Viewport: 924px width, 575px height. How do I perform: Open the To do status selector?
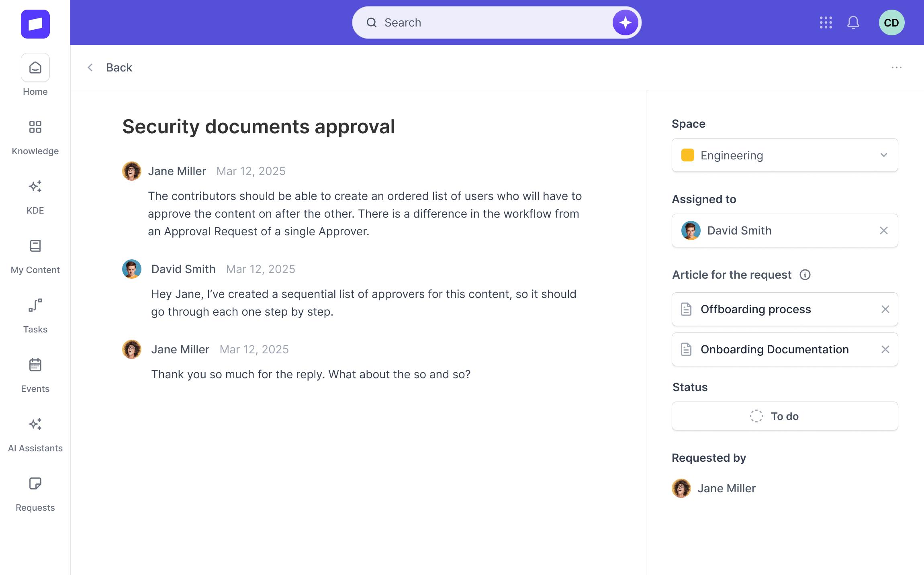pyautogui.click(x=785, y=416)
